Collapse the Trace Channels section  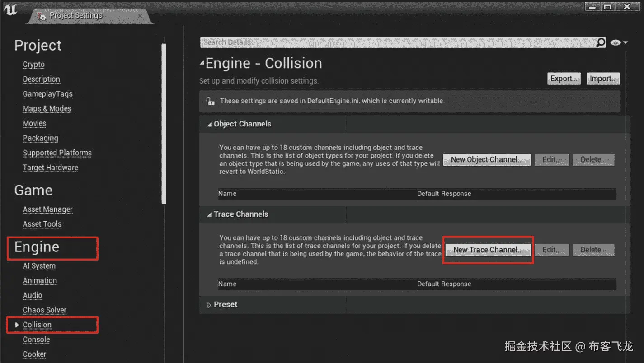coord(209,214)
